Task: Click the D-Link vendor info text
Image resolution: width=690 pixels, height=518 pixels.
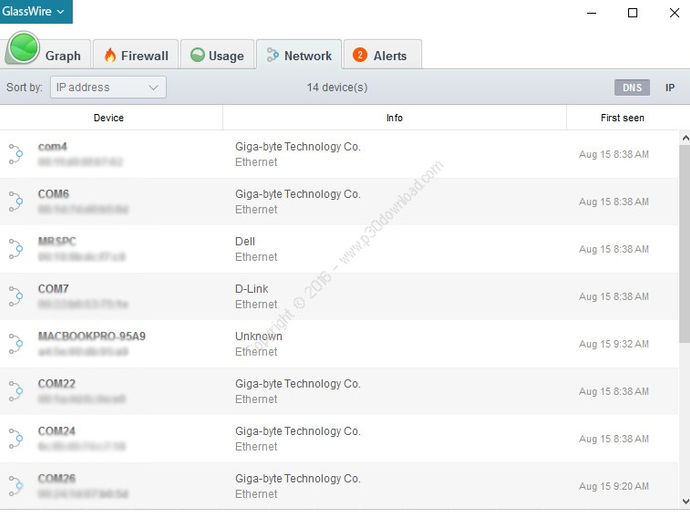Action: (x=251, y=289)
